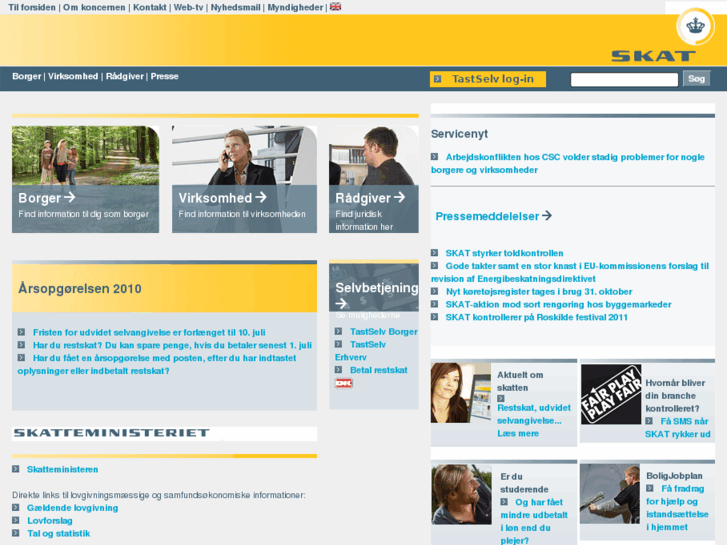This screenshot has height=545, width=727.
Task: Open Arbejdskonflikten hos CSC news link
Action: click(x=568, y=163)
